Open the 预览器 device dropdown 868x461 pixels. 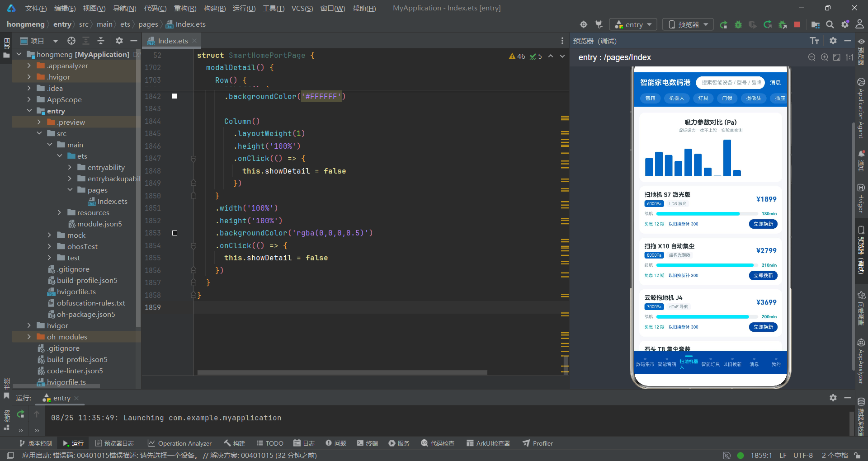(x=688, y=24)
